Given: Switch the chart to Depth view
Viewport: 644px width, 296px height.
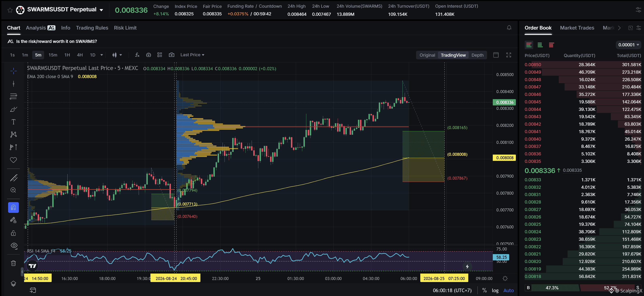Looking at the screenshot, I should click(477, 55).
